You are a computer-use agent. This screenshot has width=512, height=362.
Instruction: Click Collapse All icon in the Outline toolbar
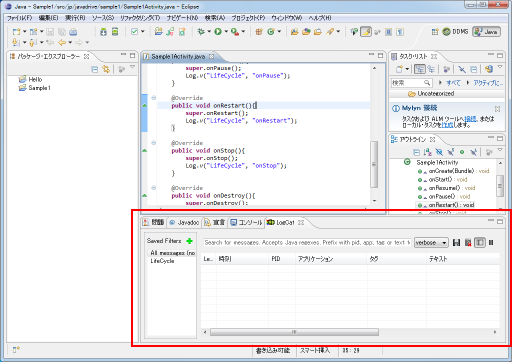click(416, 152)
